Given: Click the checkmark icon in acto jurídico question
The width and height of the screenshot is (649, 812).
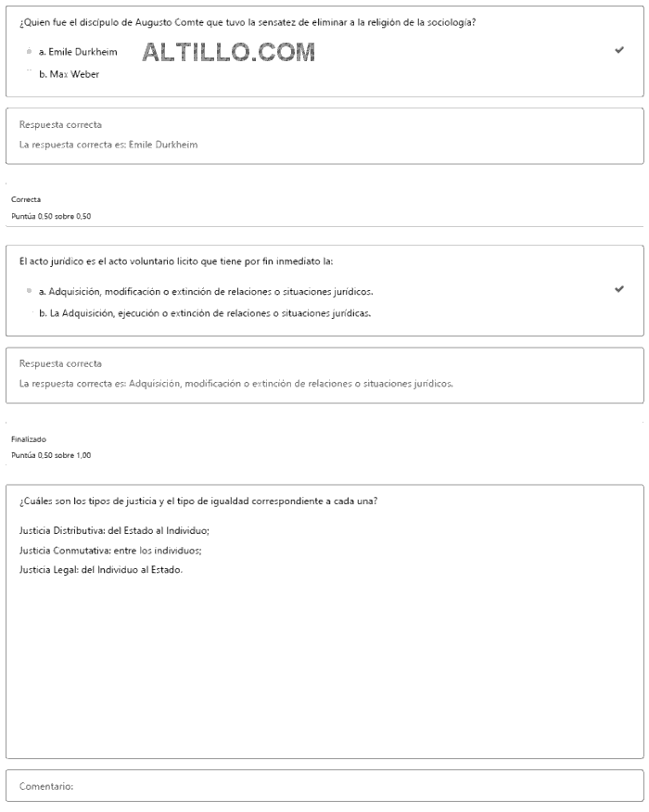Looking at the screenshot, I should tap(619, 289).
